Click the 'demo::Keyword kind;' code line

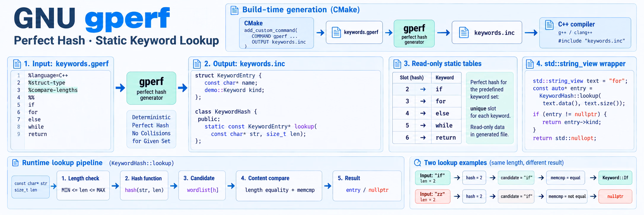click(x=234, y=90)
